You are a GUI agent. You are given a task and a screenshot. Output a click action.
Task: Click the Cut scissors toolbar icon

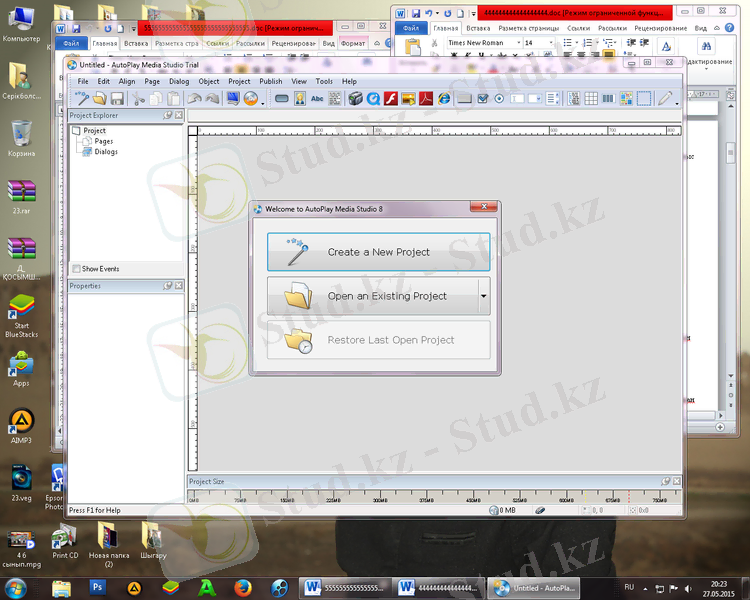[140, 99]
